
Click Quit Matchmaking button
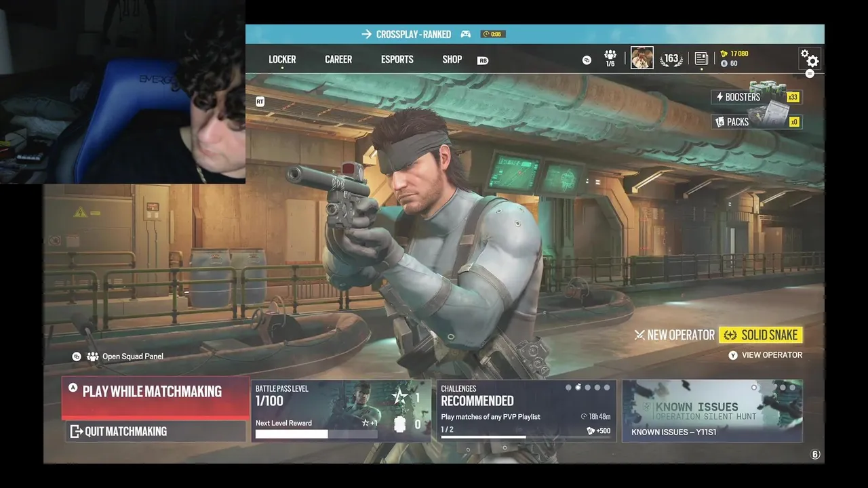155,431
